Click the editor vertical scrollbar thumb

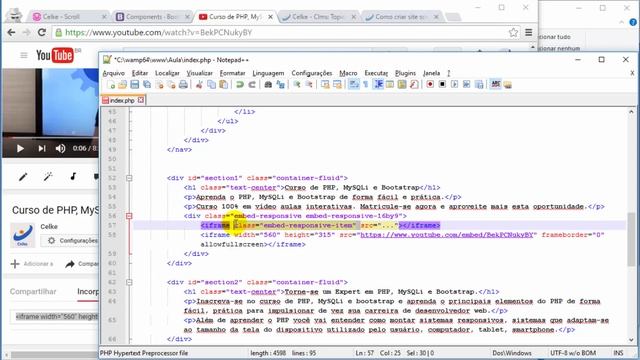pyautogui.click(x=631, y=240)
